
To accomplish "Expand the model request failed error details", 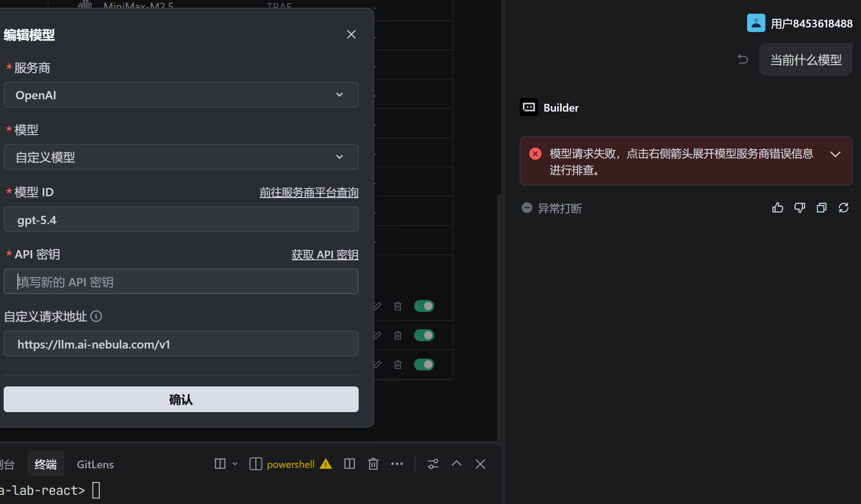I will [835, 154].
